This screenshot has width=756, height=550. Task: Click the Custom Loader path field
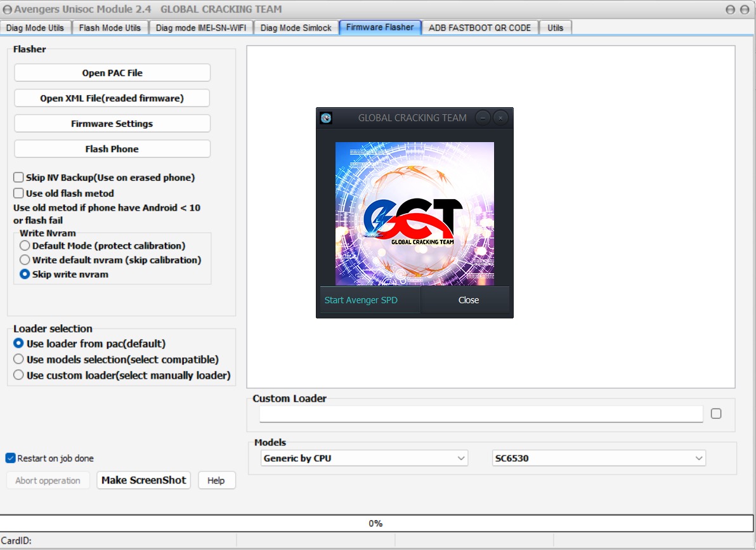tap(481, 414)
